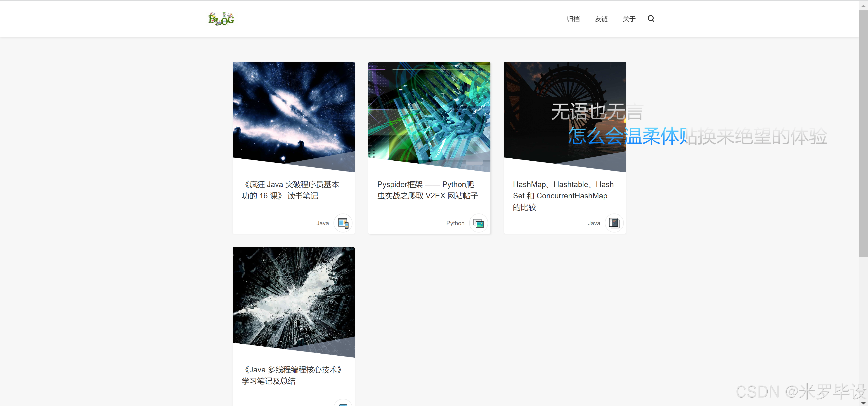Click the circular icon on the Java multithreading card
The height and width of the screenshot is (406, 868).
343,404
